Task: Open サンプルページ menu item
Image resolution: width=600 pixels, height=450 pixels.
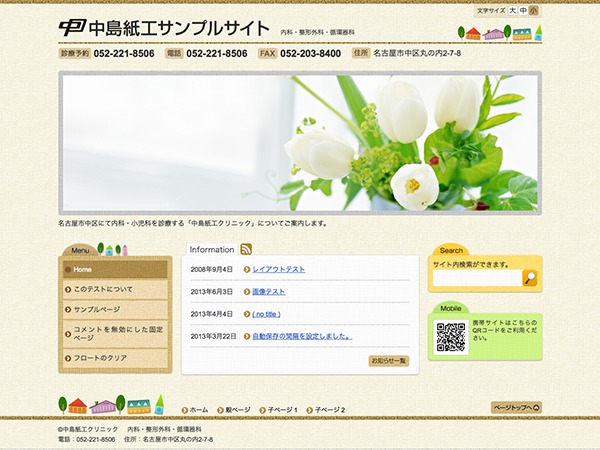Action: click(115, 310)
